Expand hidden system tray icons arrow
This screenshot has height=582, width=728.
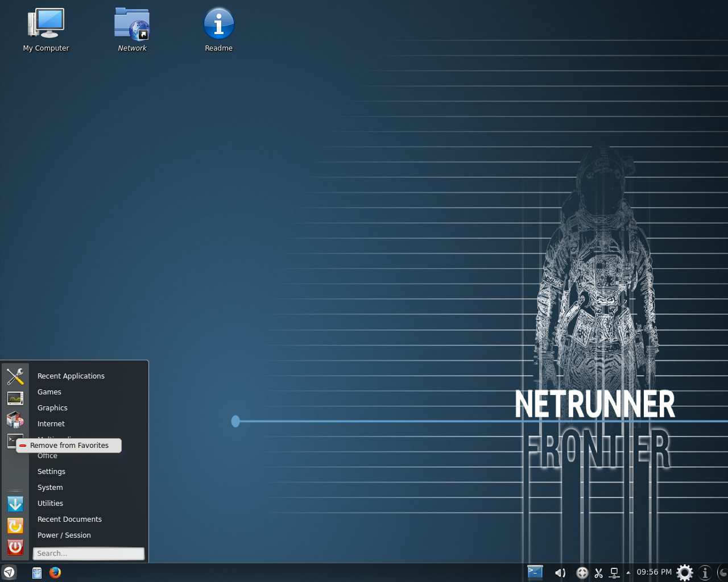click(x=628, y=572)
